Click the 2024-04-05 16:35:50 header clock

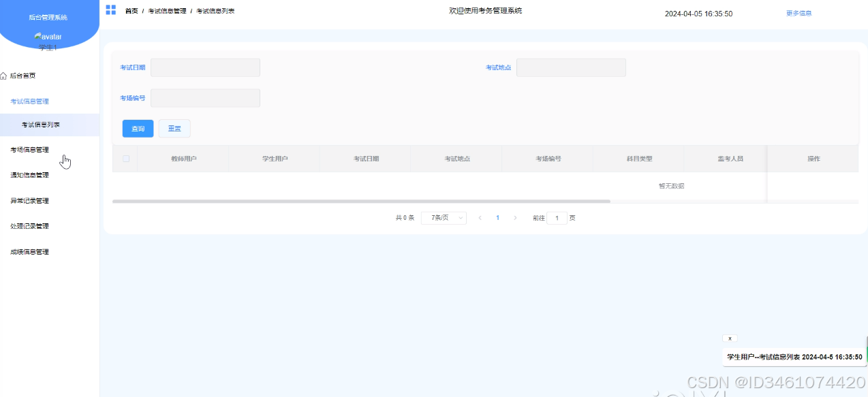[x=698, y=14]
